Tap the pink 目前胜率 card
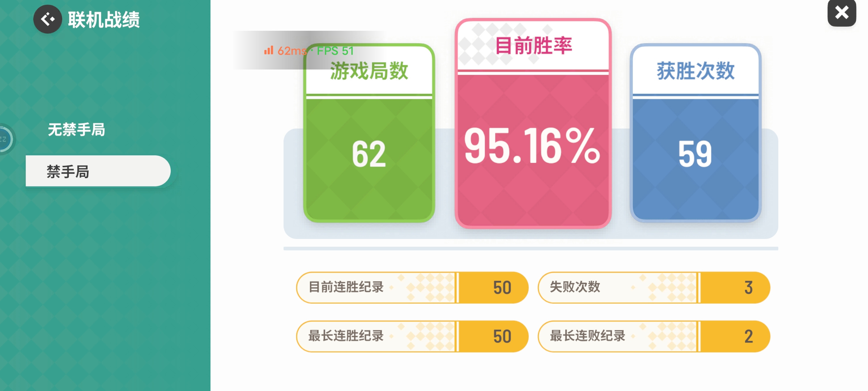The width and height of the screenshot is (868, 391). click(x=533, y=123)
